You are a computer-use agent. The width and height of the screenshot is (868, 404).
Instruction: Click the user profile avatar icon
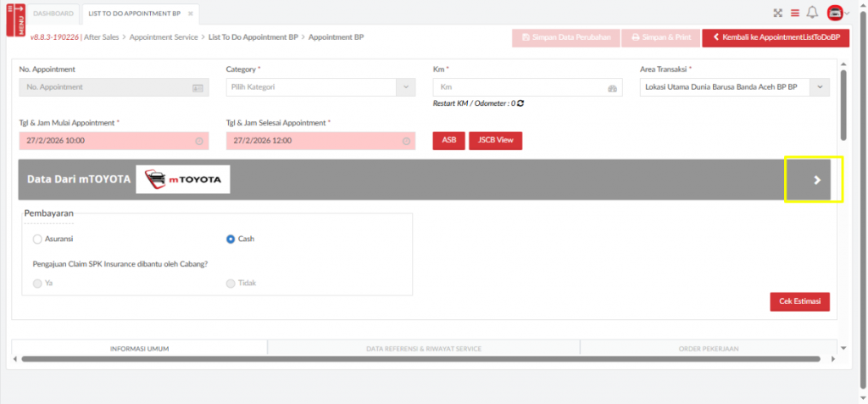click(835, 13)
